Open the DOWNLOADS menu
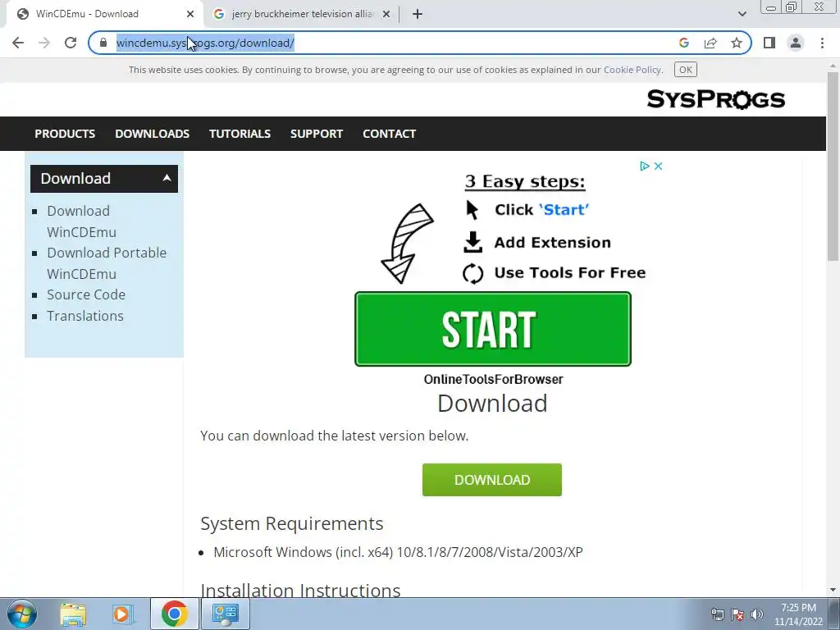 click(152, 134)
